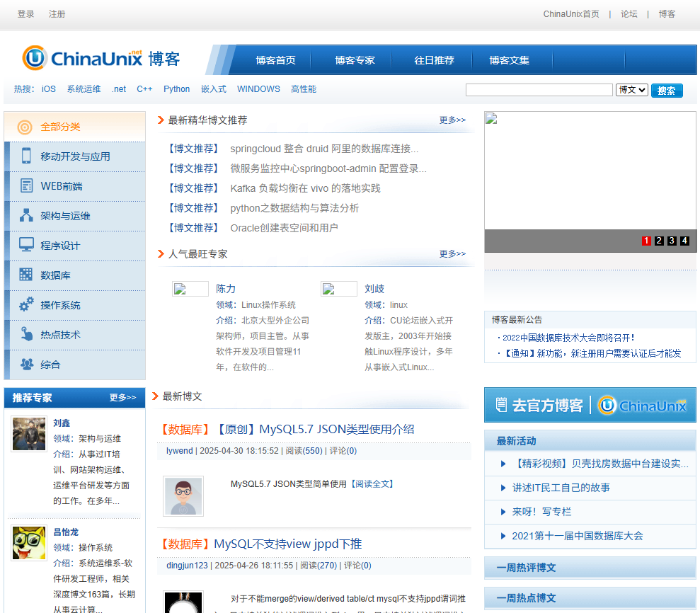Switch to slide 3 in the carousel
Screen dimensions: 700x613
tap(672, 241)
